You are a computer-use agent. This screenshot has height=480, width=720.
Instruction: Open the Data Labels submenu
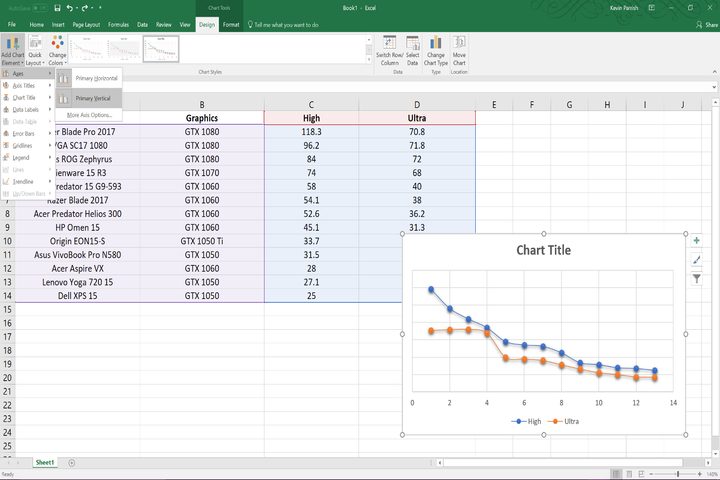[28, 109]
